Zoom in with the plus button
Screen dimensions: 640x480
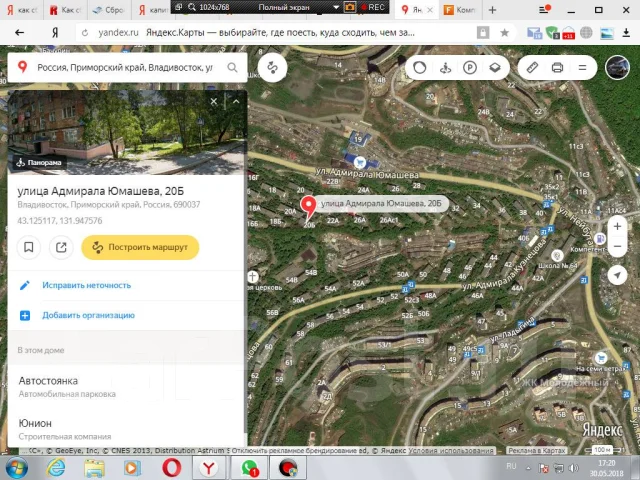click(x=617, y=226)
